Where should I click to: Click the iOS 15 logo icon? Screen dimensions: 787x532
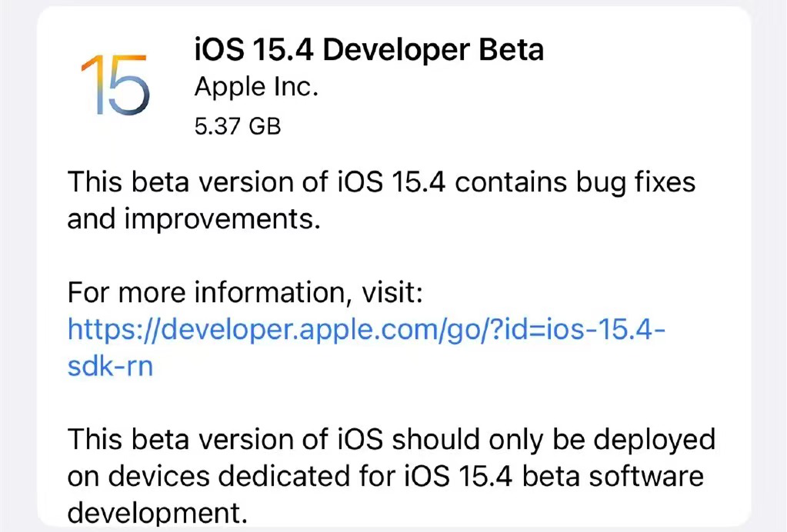tap(116, 85)
